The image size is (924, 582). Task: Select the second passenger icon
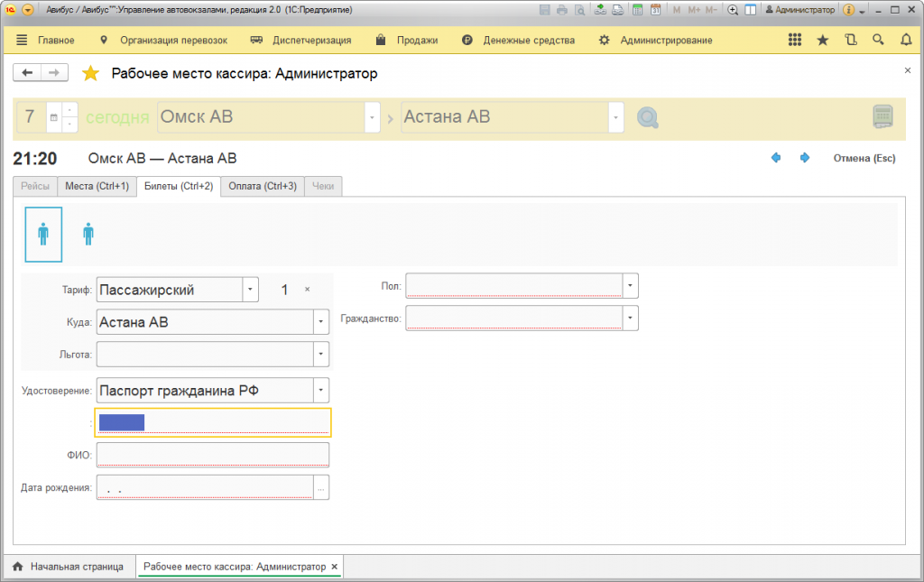click(x=88, y=235)
